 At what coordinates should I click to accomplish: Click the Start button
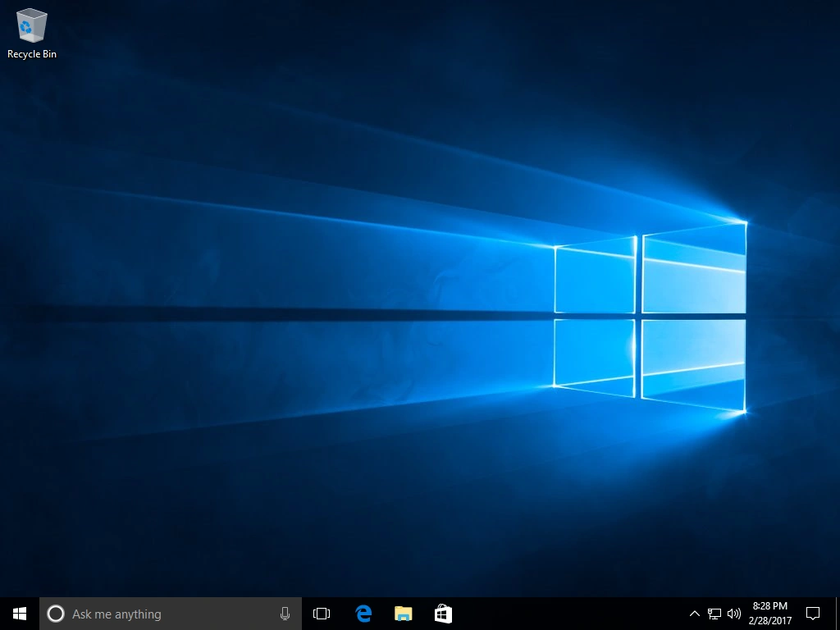pos(19,613)
